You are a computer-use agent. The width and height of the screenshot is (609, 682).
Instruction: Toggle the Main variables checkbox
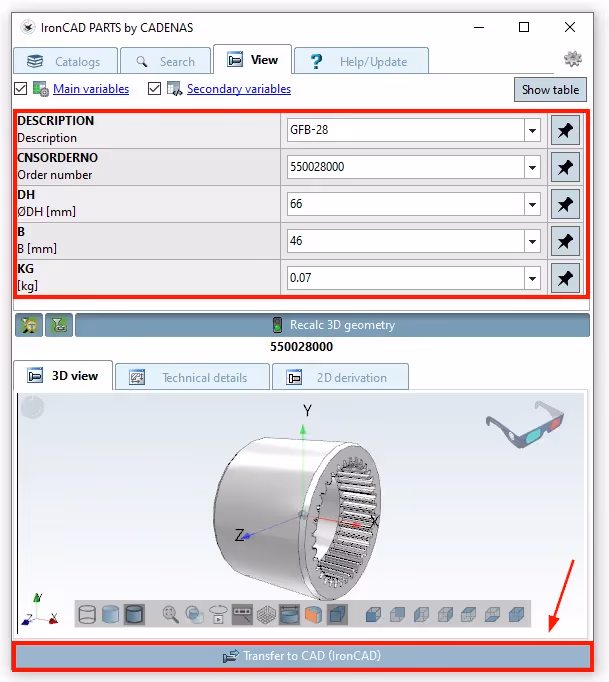coord(20,89)
